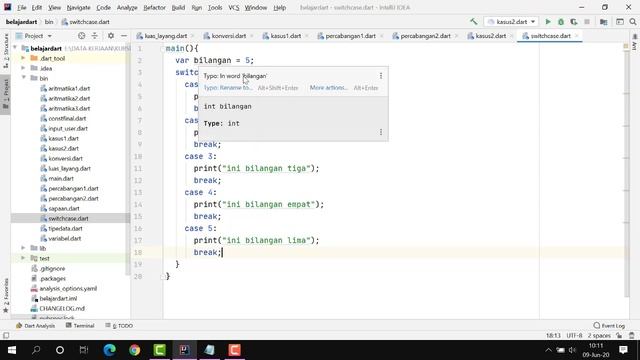Open Terminal tool window

point(80,326)
